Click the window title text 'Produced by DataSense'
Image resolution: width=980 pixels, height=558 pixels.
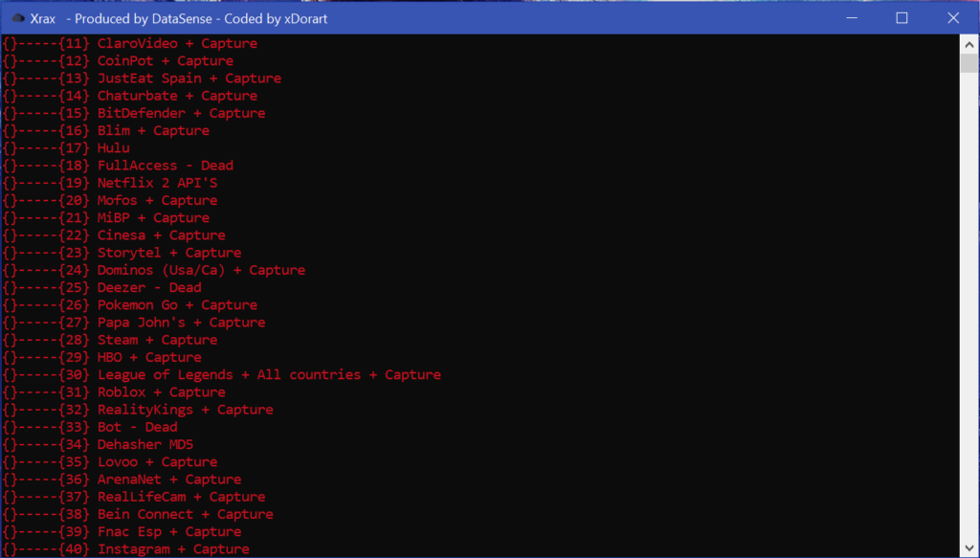click(x=143, y=19)
